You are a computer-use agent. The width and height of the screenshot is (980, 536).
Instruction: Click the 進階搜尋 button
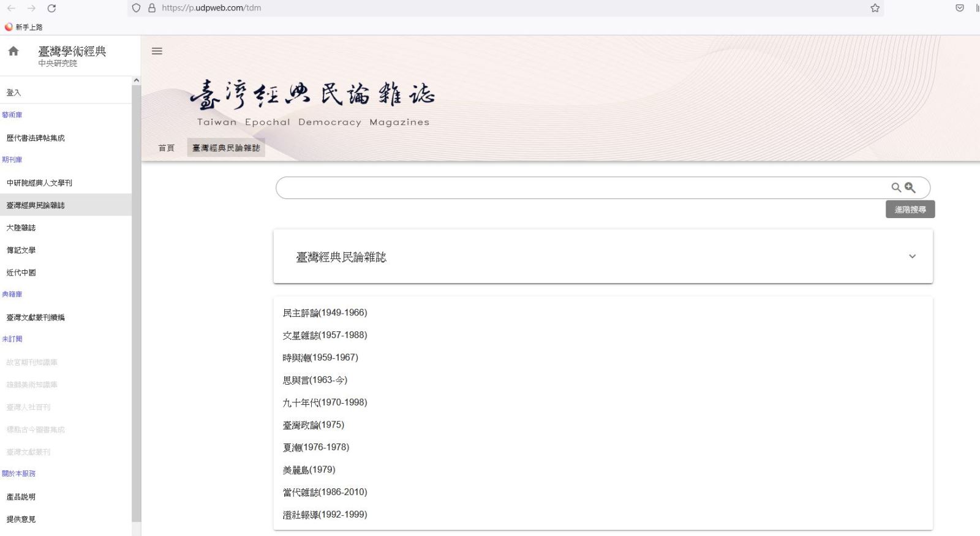point(910,209)
